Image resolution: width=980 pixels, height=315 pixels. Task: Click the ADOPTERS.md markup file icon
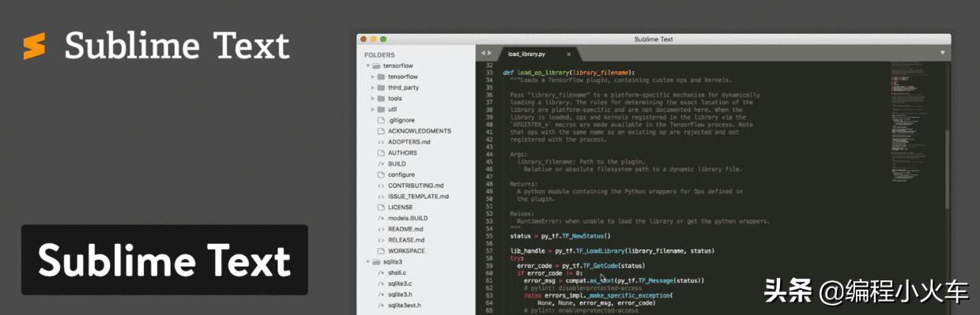(x=381, y=142)
